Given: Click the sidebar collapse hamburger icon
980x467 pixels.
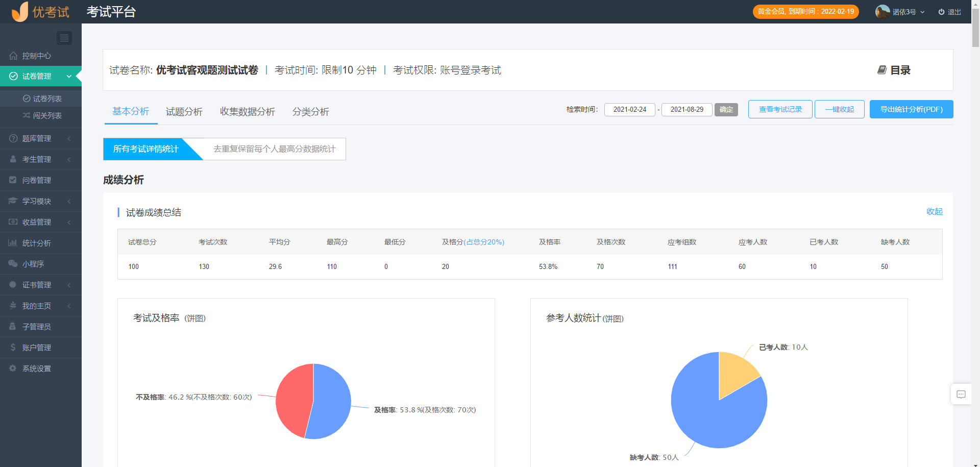Looking at the screenshot, I should click(x=64, y=38).
